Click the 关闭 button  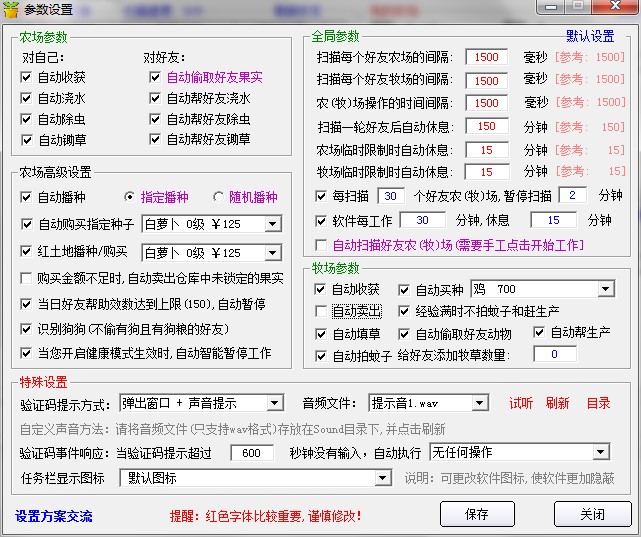(x=592, y=514)
